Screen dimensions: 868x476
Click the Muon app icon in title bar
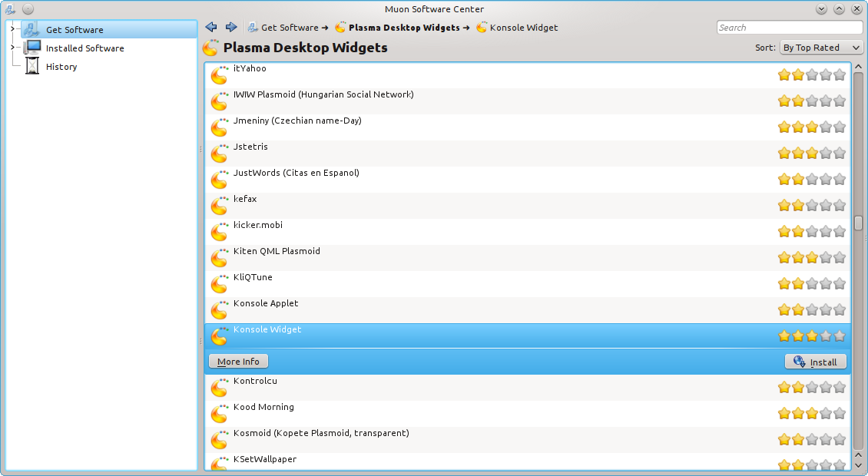(x=9, y=9)
